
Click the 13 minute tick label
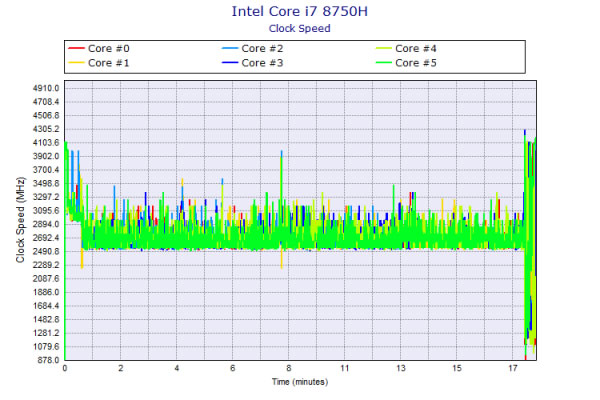[401, 368]
